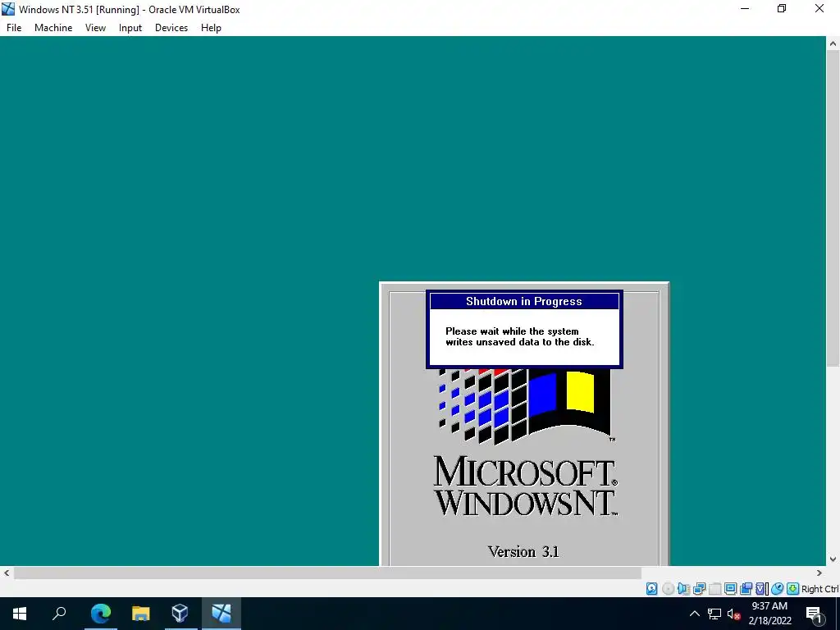Click the vertical scrollbar down arrow

(x=833, y=559)
